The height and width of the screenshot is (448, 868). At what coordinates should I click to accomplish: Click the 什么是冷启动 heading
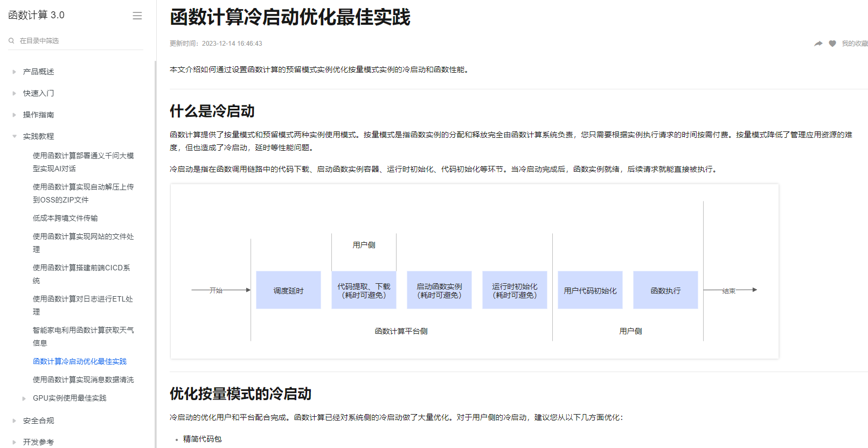click(x=212, y=111)
